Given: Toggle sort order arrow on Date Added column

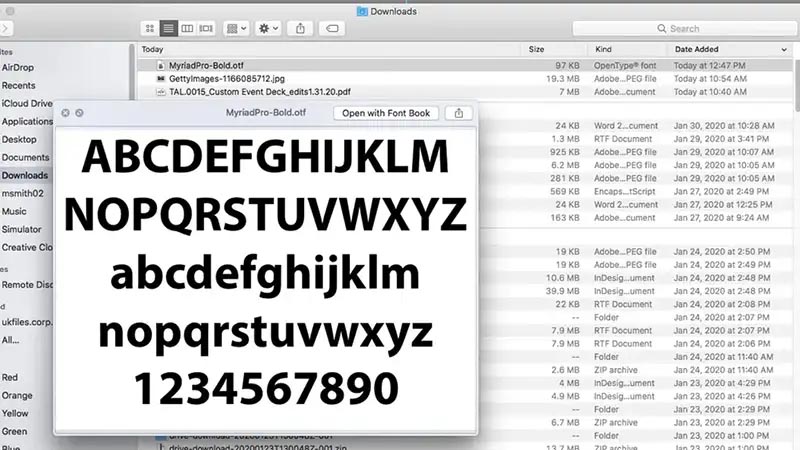Looking at the screenshot, I should click(782, 48).
